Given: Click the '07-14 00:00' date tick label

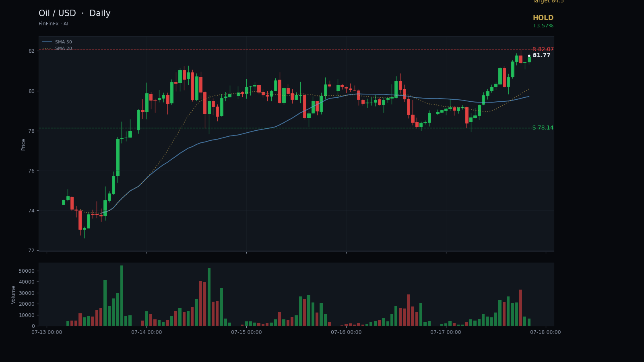Looking at the screenshot, I should (147, 332).
